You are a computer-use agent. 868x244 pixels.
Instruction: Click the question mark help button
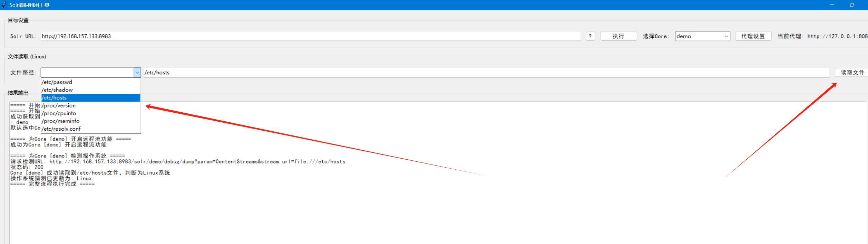tap(590, 36)
